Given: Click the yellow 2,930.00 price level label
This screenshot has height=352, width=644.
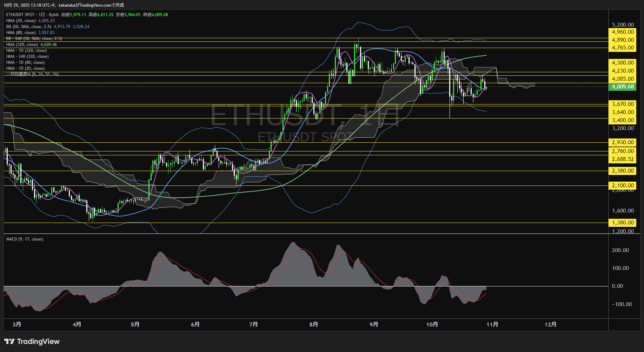Looking at the screenshot, I should (622, 142).
